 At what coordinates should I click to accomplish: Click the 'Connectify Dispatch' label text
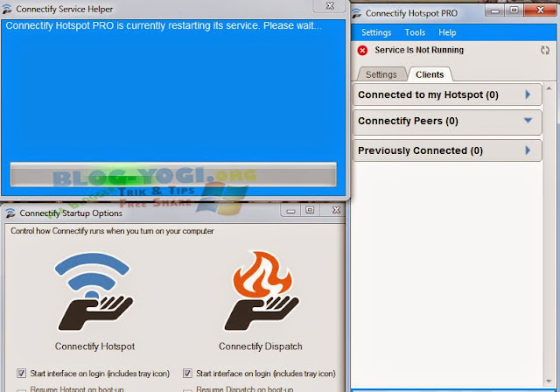coord(261,346)
